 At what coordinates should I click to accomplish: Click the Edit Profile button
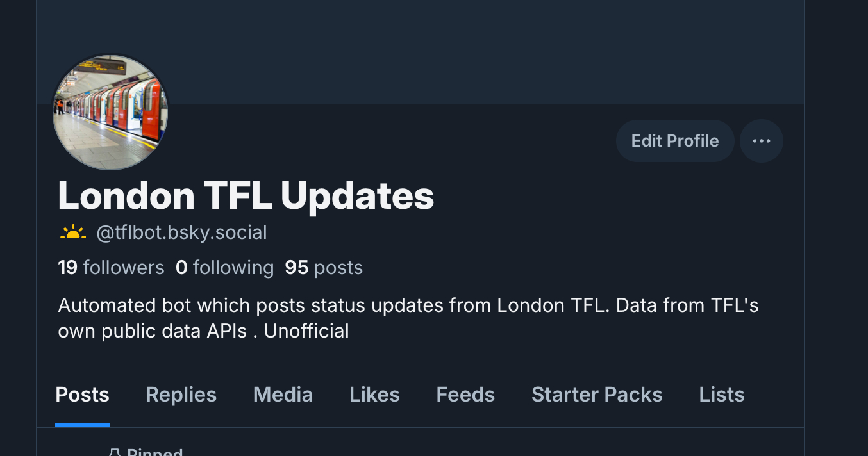(674, 141)
